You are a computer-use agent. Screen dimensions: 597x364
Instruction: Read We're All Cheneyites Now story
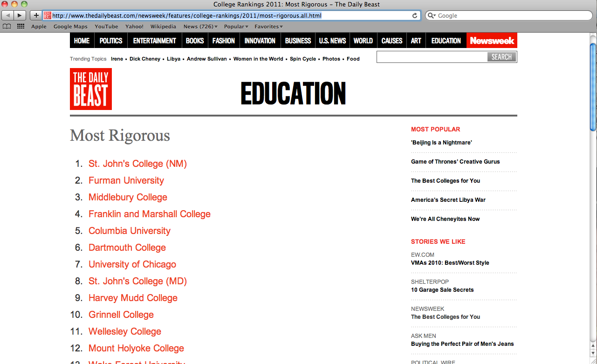click(x=445, y=219)
